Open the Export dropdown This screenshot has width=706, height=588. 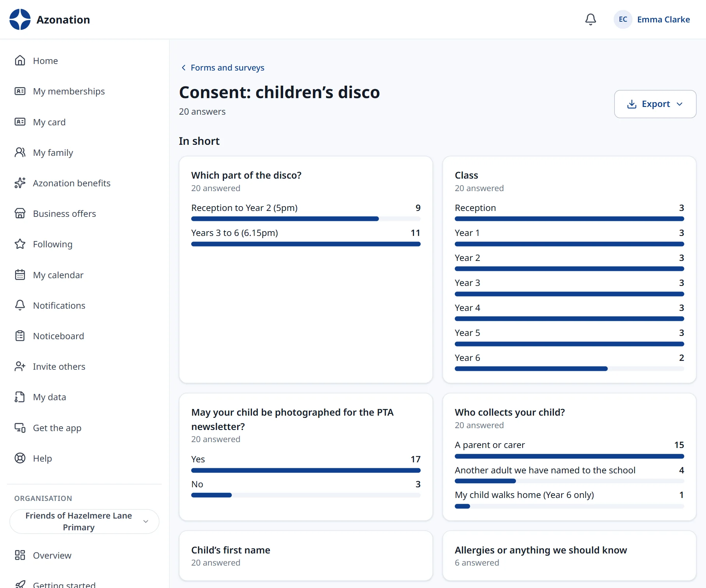655,104
